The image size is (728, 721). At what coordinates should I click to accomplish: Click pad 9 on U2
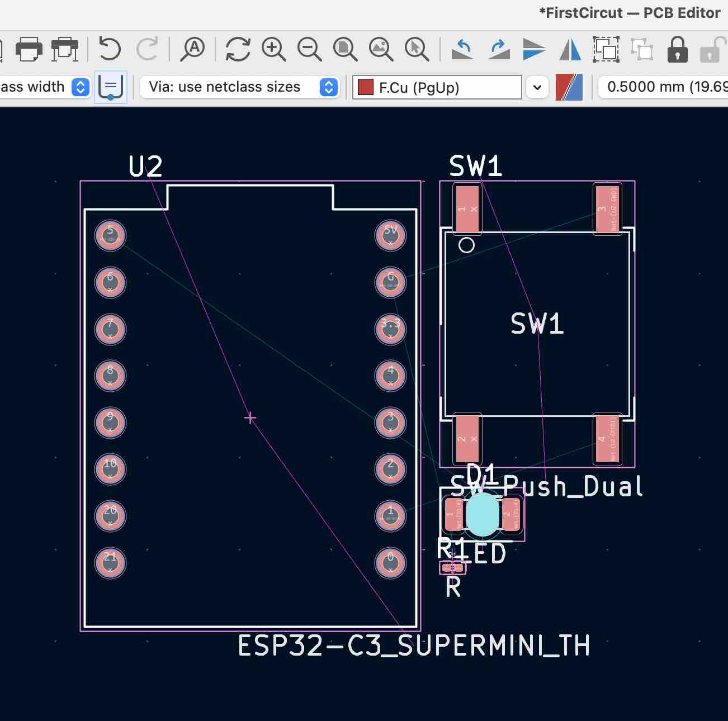coord(111,423)
